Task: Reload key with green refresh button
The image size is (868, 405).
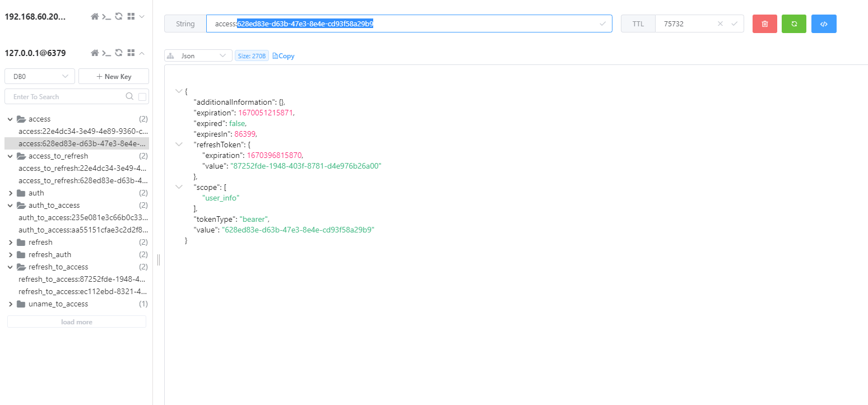Action: click(x=794, y=24)
